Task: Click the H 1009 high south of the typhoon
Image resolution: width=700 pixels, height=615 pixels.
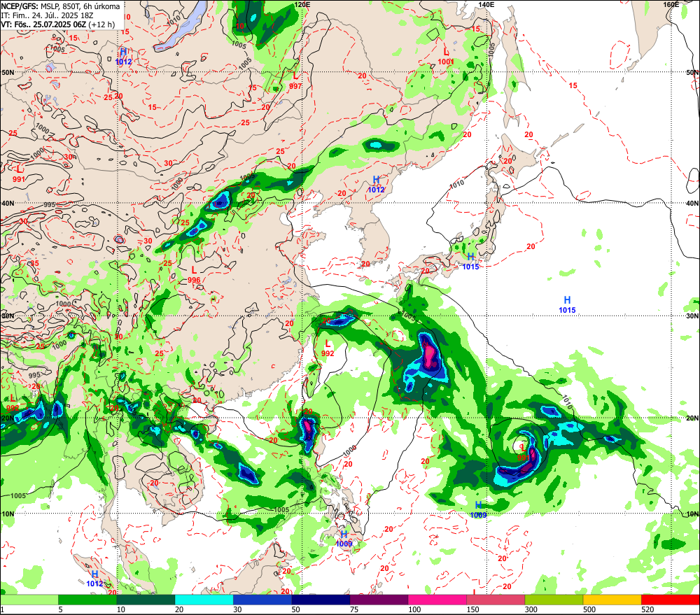Action: point(479,509)
